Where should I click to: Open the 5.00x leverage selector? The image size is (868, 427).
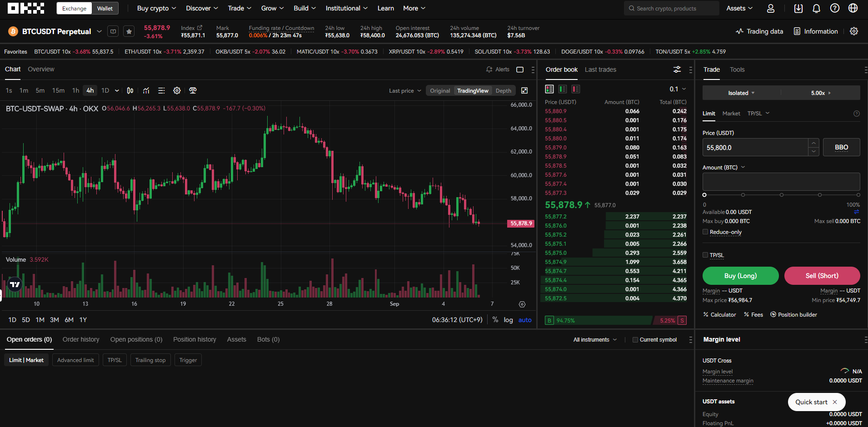pyautogui.click(x=821, y=93)
